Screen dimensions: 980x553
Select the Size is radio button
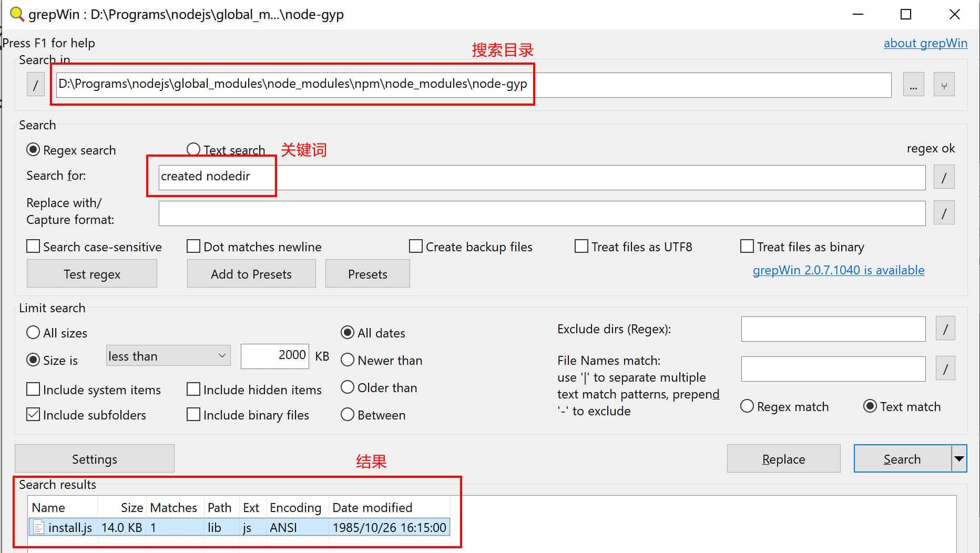click(33, 360)
